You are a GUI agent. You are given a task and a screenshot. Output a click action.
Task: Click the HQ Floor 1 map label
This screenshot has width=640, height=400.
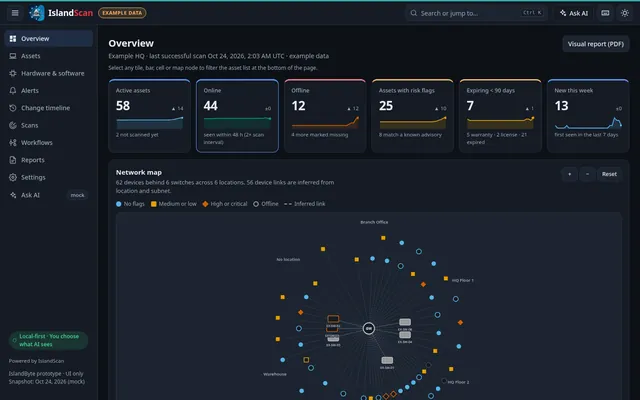(x=463, y=280)
